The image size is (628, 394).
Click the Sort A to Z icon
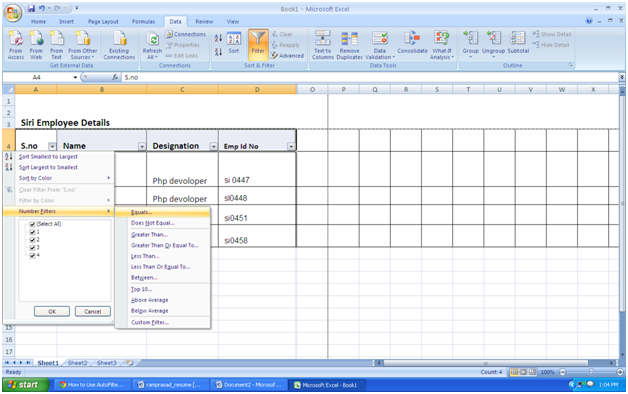tap(218, 38)
